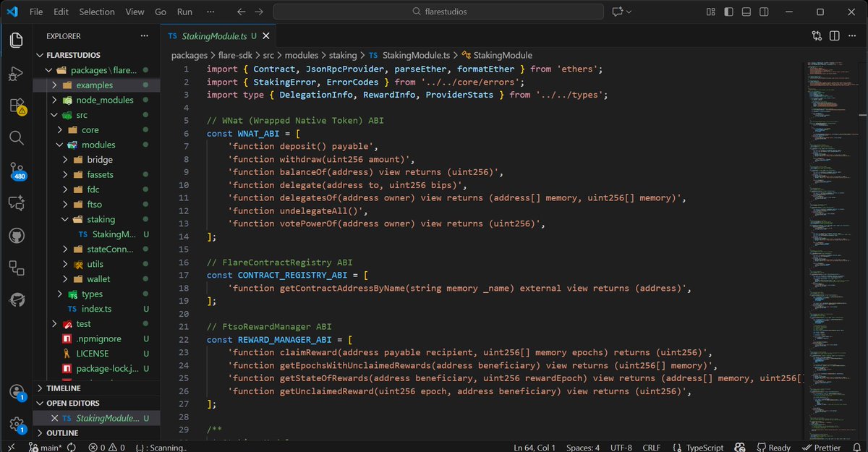This screenshot has height=452, width=868.
Task: Click Spaces: 4 indentation setting
Action: click(x=582, y=447)
